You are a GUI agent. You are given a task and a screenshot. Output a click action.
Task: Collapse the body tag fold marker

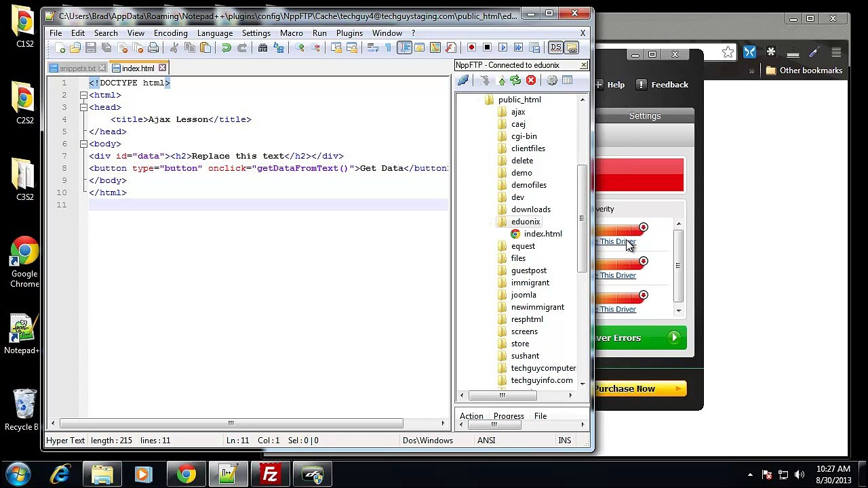83,144
